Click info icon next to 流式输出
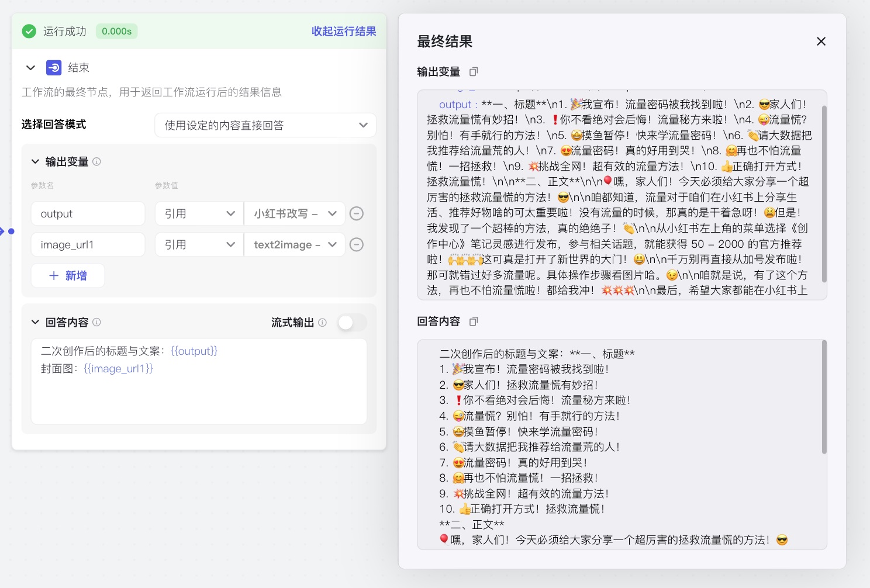The width and height of the screenshot is (870, 588). click(323, 322)
